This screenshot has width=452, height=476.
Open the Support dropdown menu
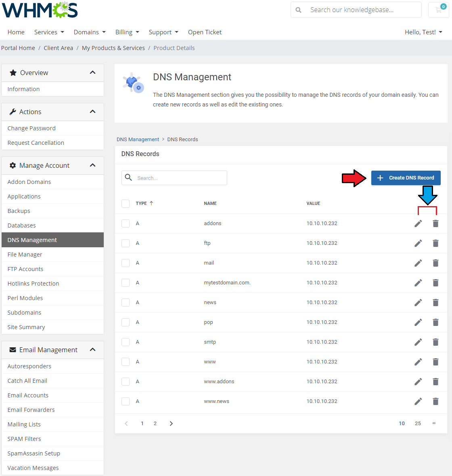[x=163, y=32]
